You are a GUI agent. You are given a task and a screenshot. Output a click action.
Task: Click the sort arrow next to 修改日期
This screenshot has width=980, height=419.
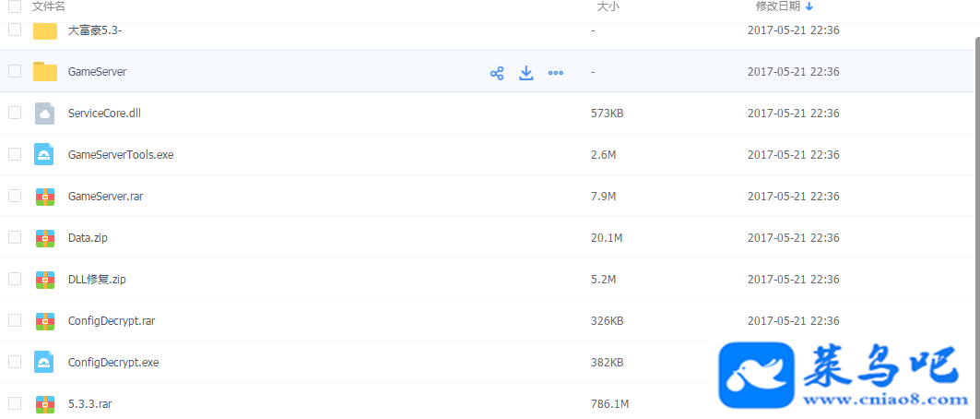(x=809, y=6)
